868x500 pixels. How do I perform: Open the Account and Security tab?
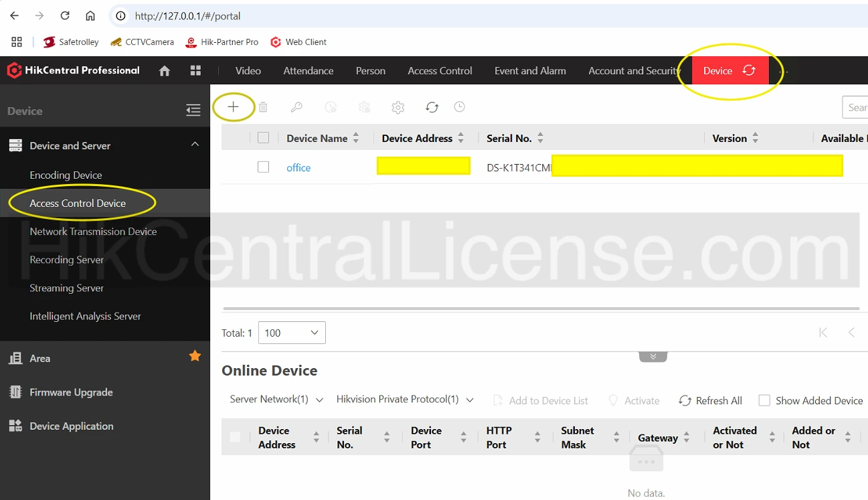(634, 70)
